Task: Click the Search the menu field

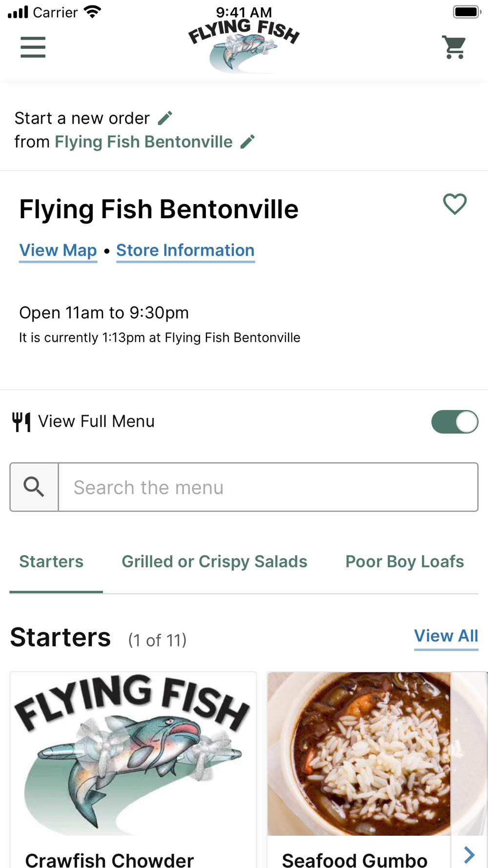Action: 268,487
